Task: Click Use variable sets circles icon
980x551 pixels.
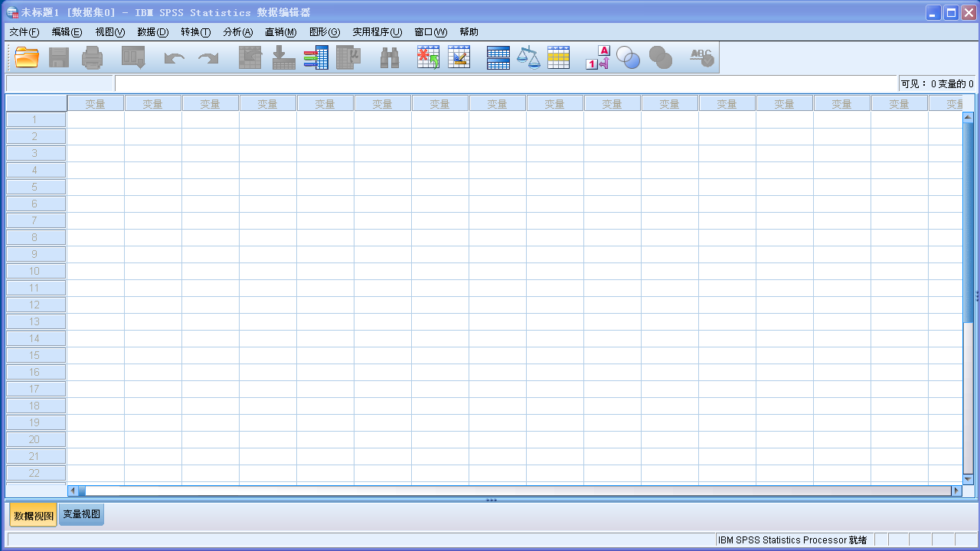Action: pyautogui.click(x=628, y=57)
